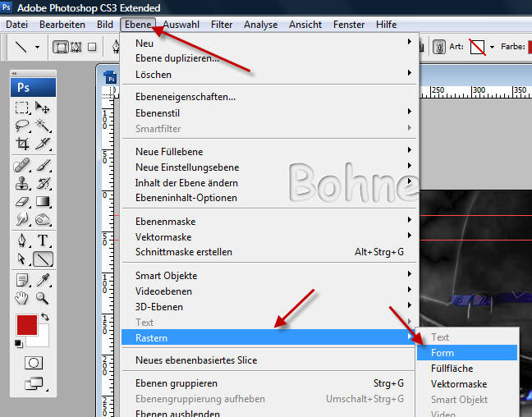Swap foreground and background colors
Image resolution: width=532 pixels, height=417 pixels.
pos(44,316)
